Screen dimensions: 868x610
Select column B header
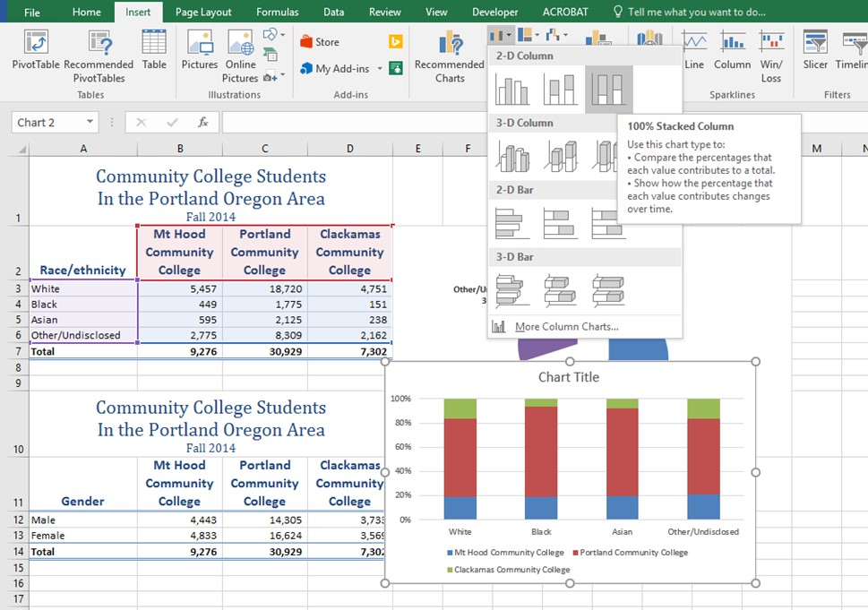180,149
